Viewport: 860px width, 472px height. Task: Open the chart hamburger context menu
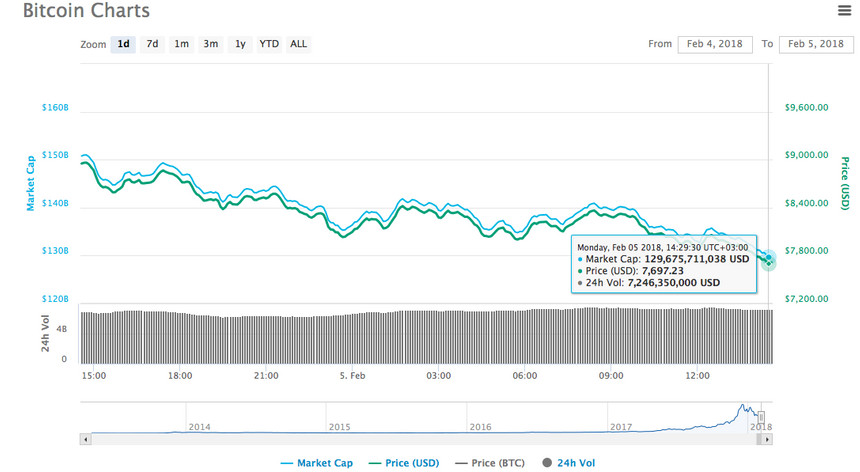pyautogui.click(x=844, y=10)
